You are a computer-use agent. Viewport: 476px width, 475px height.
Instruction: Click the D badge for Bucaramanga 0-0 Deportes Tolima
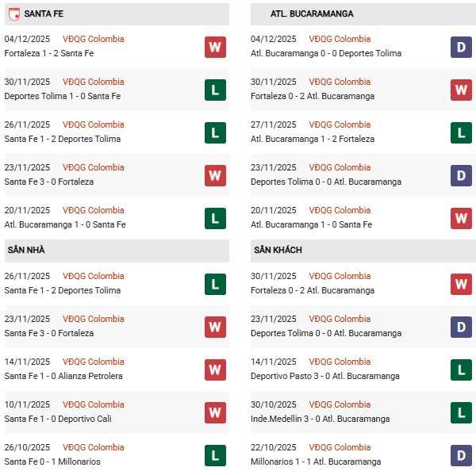click(461, 47)
